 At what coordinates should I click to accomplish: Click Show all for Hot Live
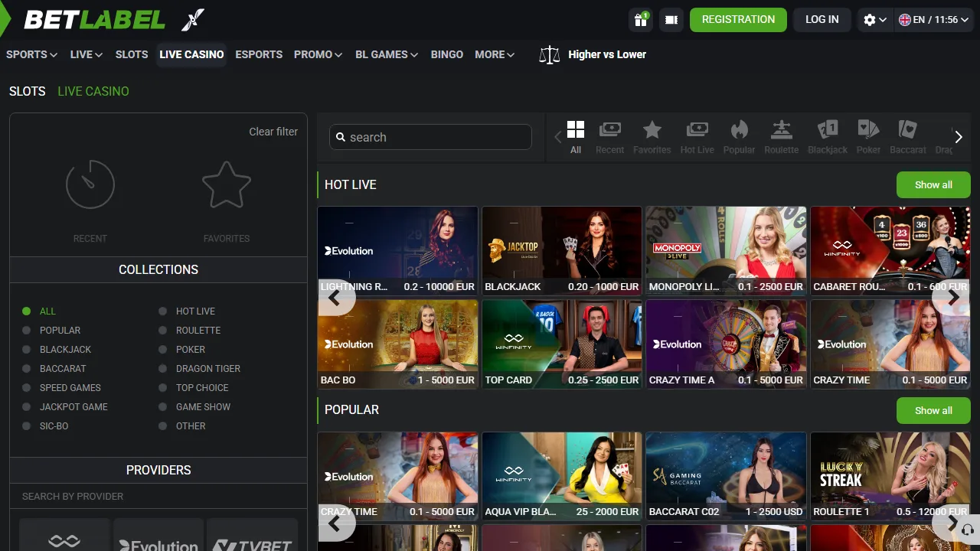(x=933, y=185)
